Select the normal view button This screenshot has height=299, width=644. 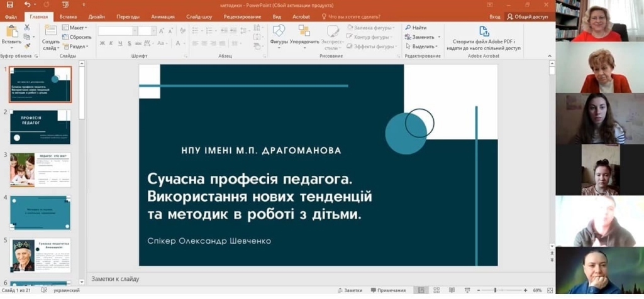421,290
